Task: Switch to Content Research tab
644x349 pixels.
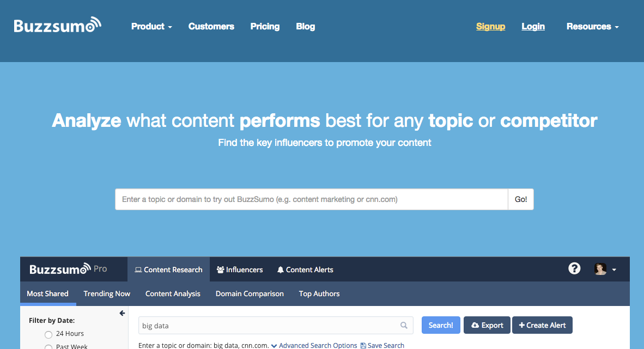Action: point(168,270)
